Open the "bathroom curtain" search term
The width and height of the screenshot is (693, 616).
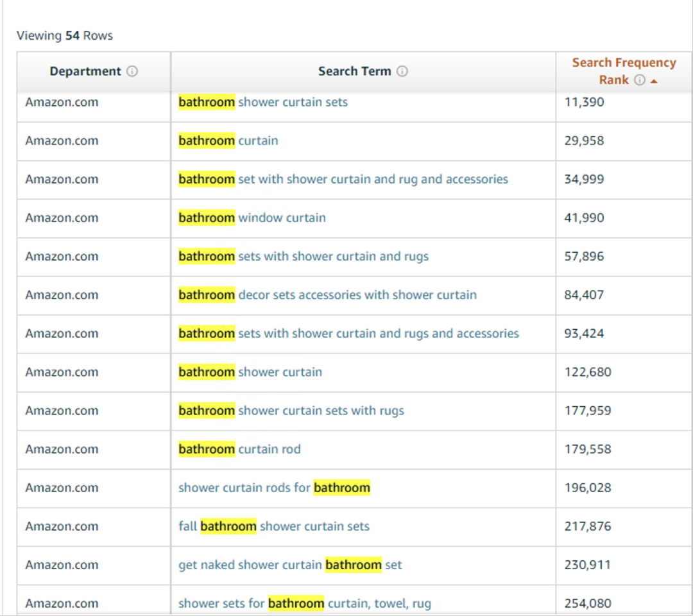click(228, 141)
